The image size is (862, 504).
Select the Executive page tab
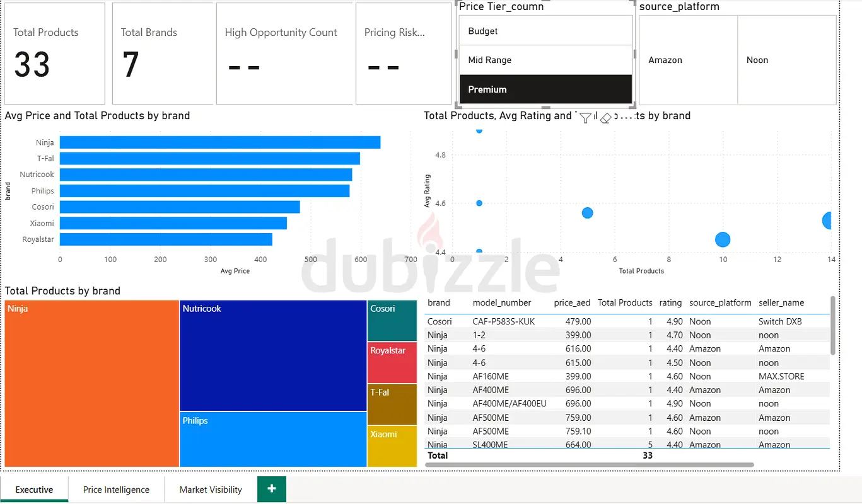pos(34,490)
